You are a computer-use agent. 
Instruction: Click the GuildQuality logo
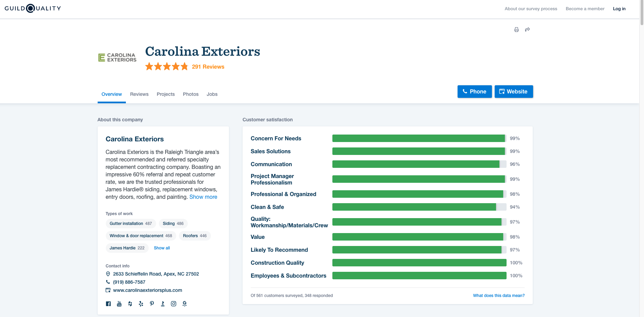[x=33, y=8]
